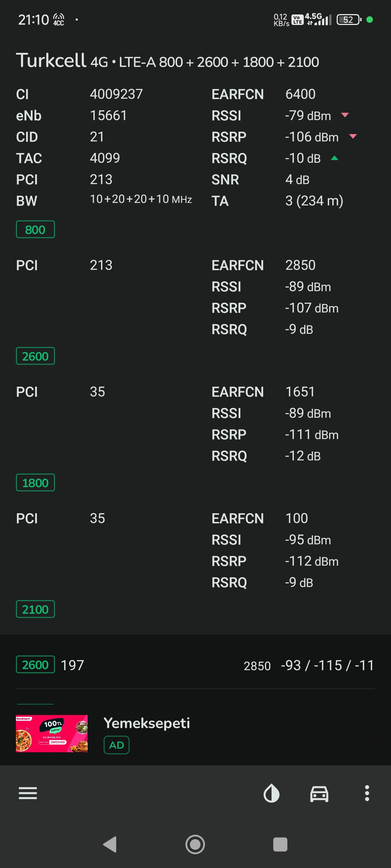Open the three-dot overflow menu
This screenshot has width=391, height=868.
click(367, 793)
